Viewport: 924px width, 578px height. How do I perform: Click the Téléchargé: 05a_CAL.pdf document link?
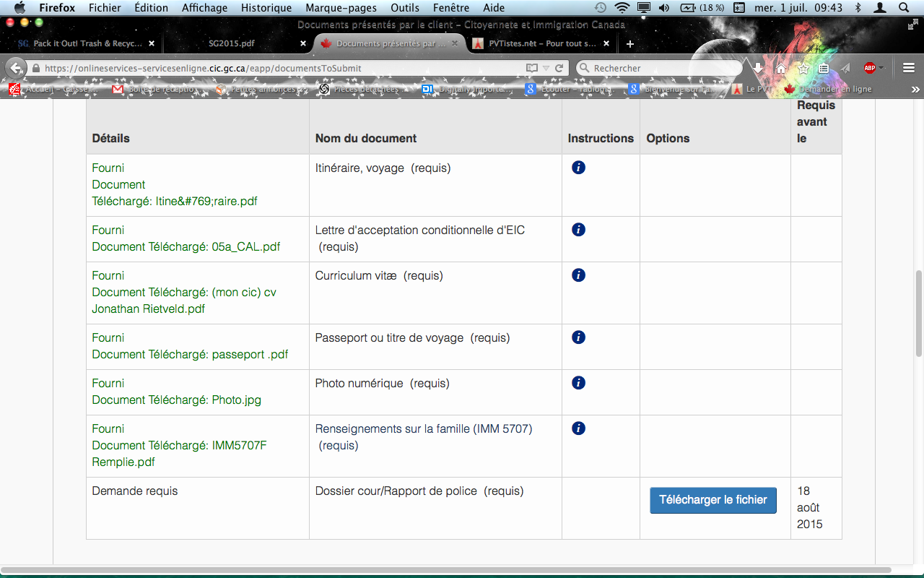click(186, 246)
